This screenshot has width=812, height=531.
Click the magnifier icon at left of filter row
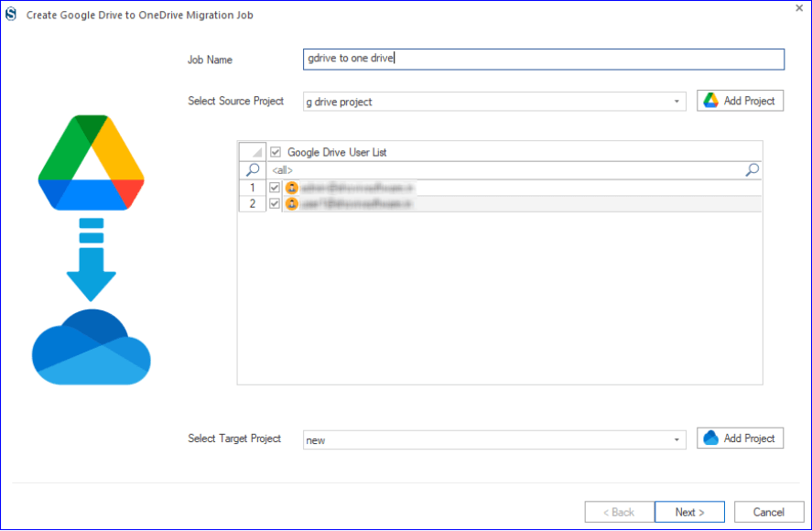click(x=253, y=169)
